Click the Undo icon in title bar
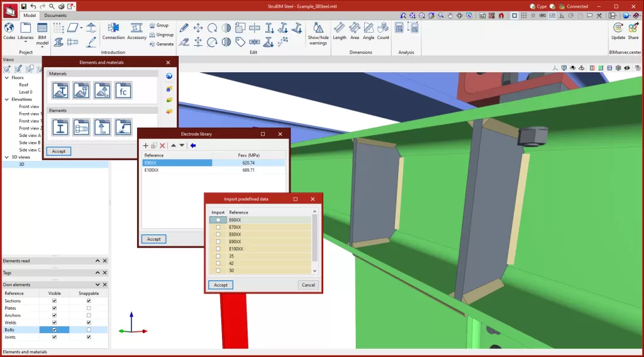644x357 pixels. point(33,6)
